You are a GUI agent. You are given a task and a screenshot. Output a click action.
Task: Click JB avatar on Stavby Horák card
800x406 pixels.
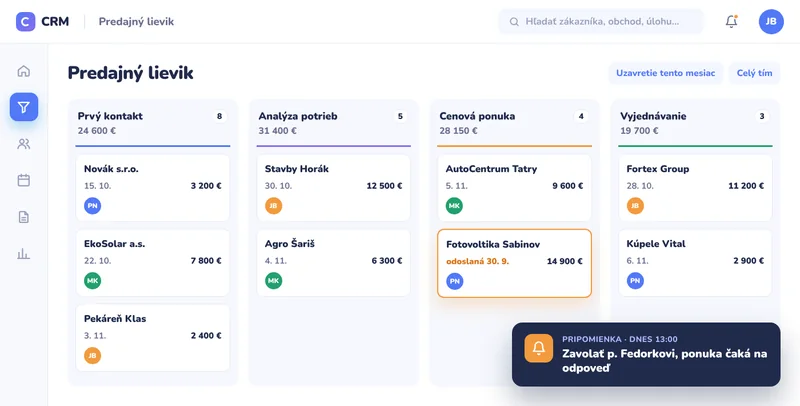273,206
